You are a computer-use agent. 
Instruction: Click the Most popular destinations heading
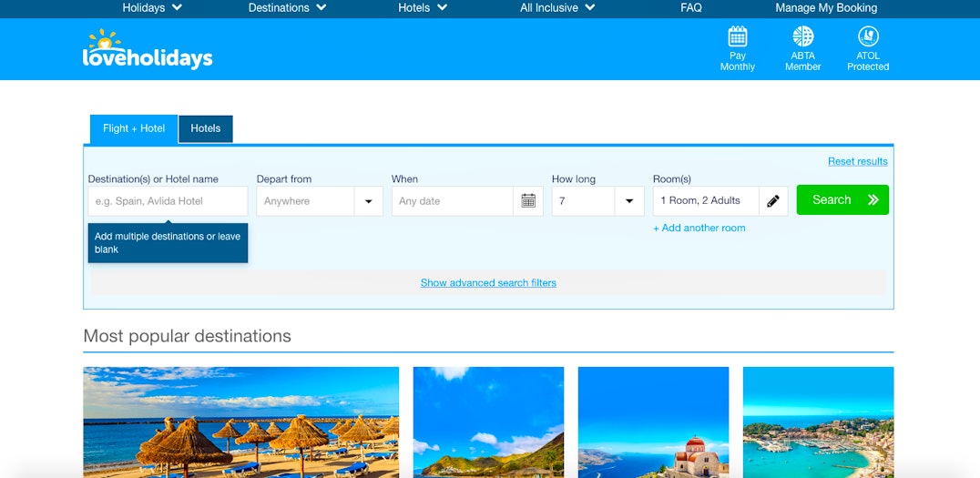pos(187,336)
